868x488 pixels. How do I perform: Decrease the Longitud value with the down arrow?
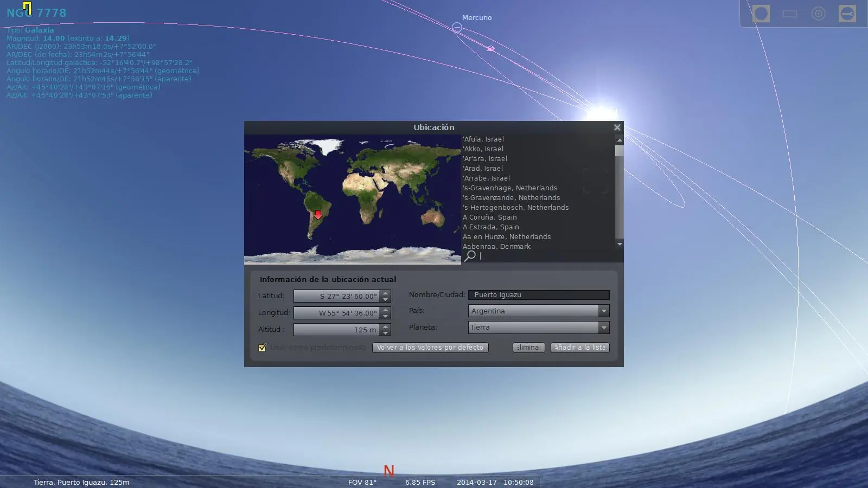point(386,316)
